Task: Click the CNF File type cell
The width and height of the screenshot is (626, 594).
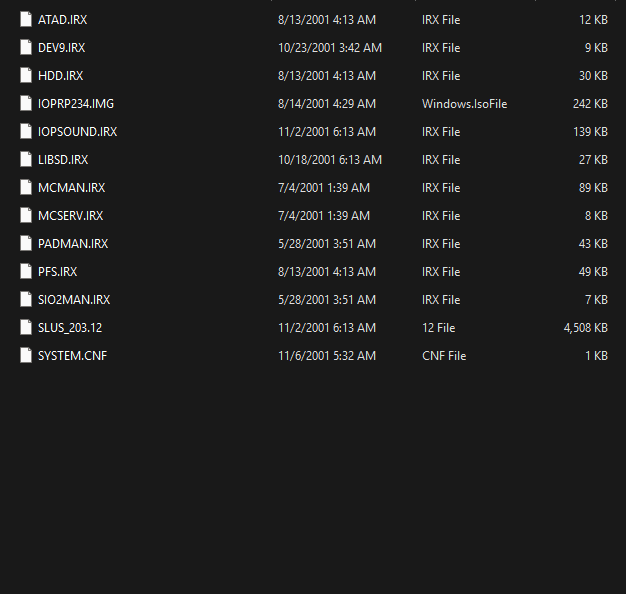Action: [444, 355]
